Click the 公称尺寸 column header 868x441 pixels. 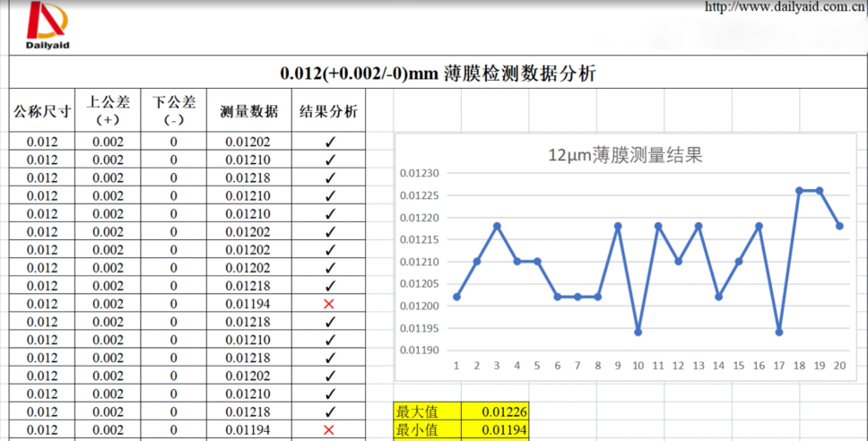click(x=42, y=111)
